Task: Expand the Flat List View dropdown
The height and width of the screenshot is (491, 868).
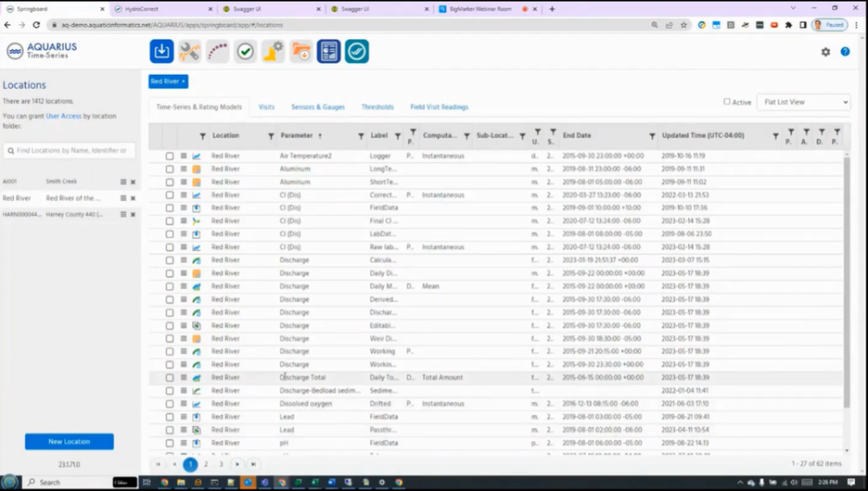Action: (x=803, y=102)
